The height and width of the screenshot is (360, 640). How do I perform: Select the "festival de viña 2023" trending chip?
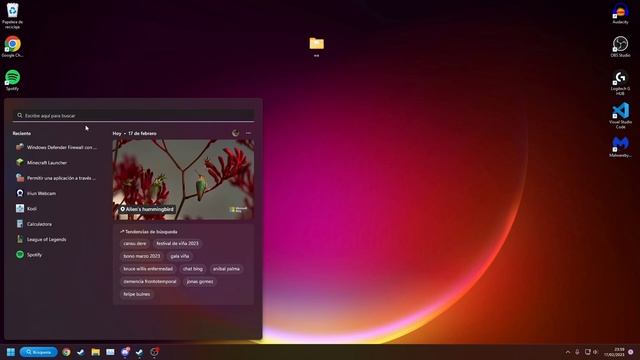(x=177, y=243)
